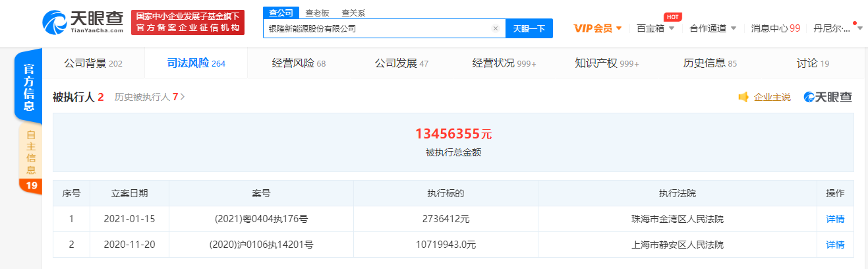This screenshot has width=868, height=269.
Task: Click the 天眼查 watermark logo beside 企业主说
Action: click(828, 98)
